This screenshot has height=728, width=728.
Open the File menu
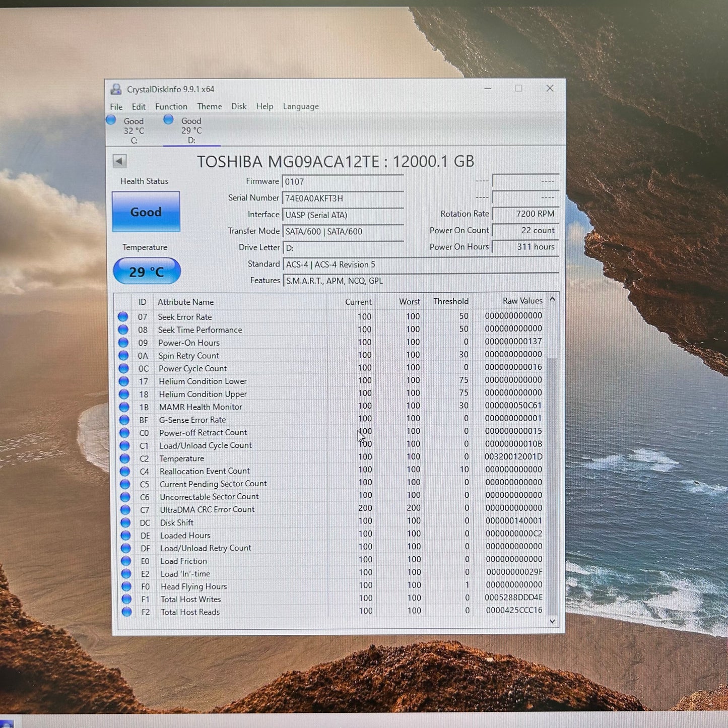click(116, 107)
